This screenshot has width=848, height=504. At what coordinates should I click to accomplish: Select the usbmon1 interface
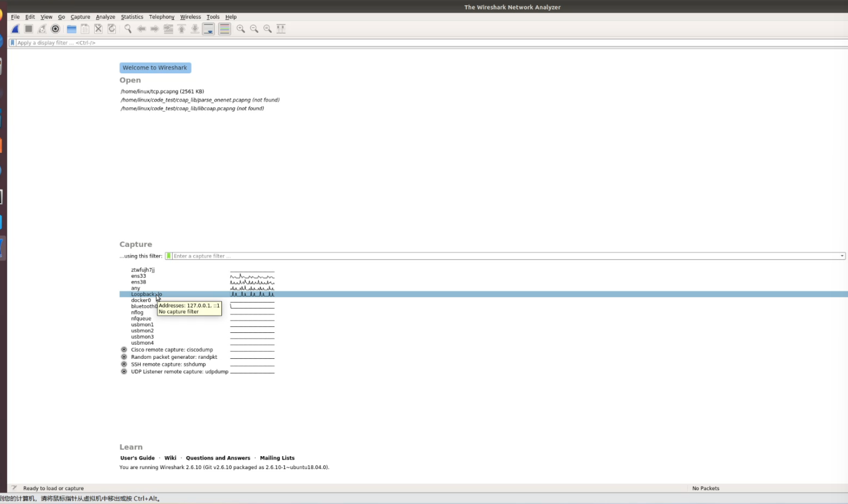click(x=142, y=325)
